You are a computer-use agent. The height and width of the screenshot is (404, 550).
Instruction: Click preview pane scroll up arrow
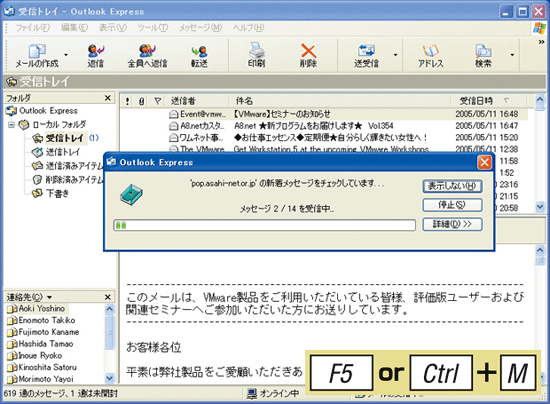click(x=540, y=250)
